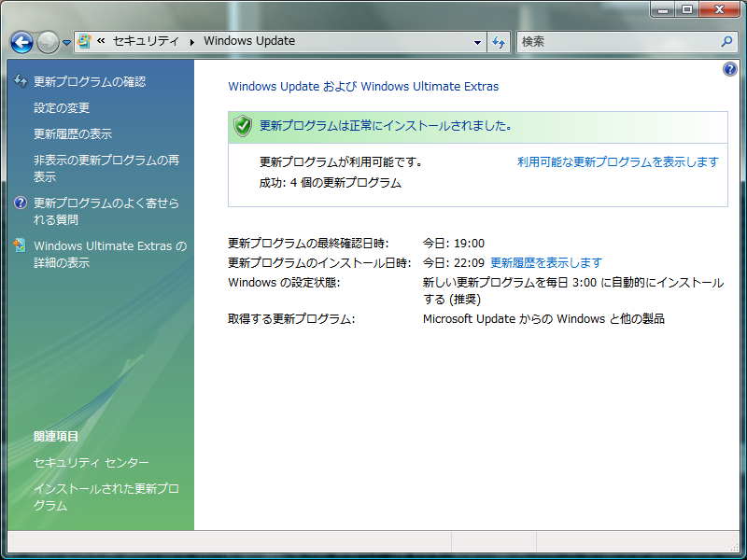Viewport: 747px width, 560px height.
Task: Show available updates via 利用可能な更新プログラムを表示します
Action: (618, 162)
